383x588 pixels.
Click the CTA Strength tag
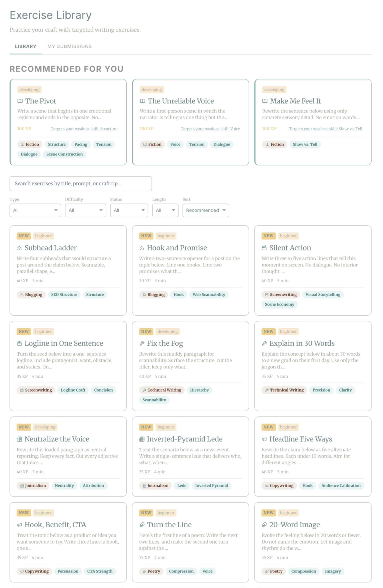point(100,571)
